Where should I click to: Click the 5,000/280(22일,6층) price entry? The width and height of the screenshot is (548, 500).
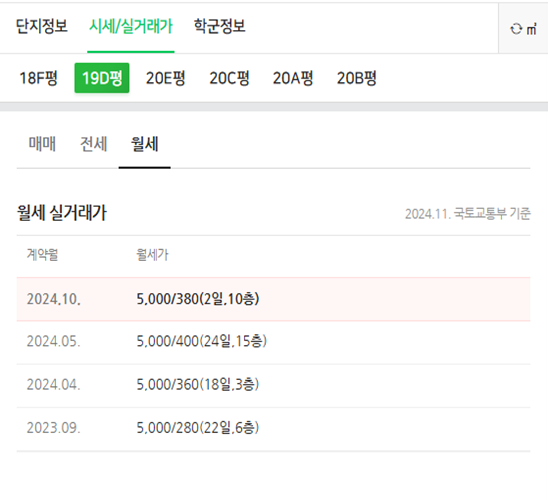tap(198, 427)
